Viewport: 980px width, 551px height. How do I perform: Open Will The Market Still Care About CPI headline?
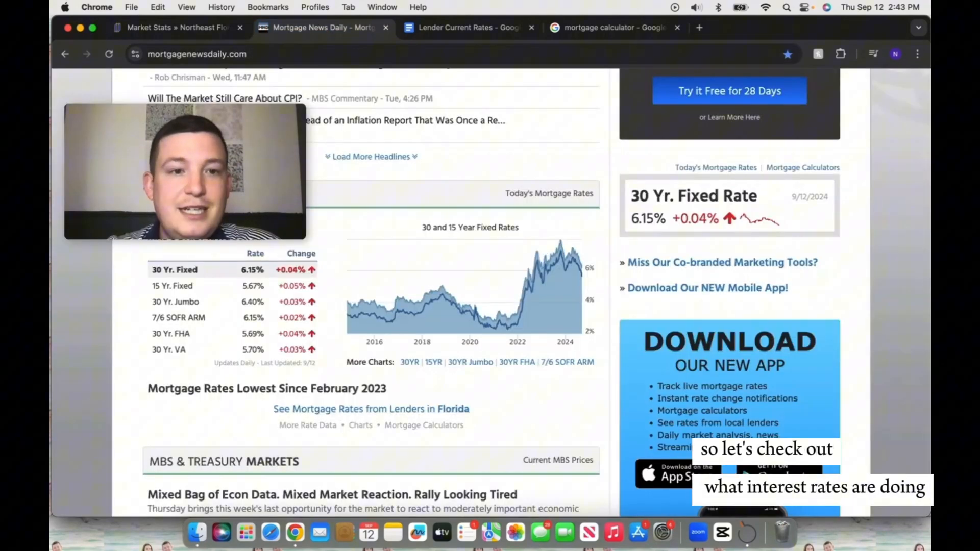click(225, 98)
